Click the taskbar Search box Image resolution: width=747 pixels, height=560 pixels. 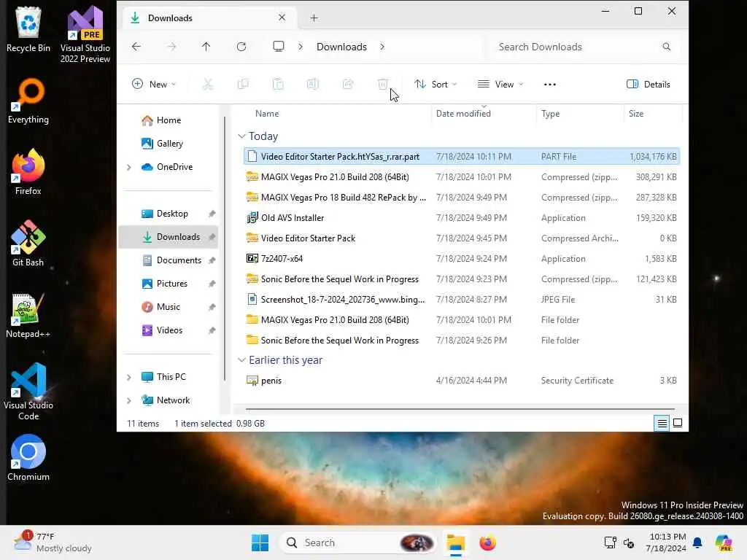coord(357,542)
